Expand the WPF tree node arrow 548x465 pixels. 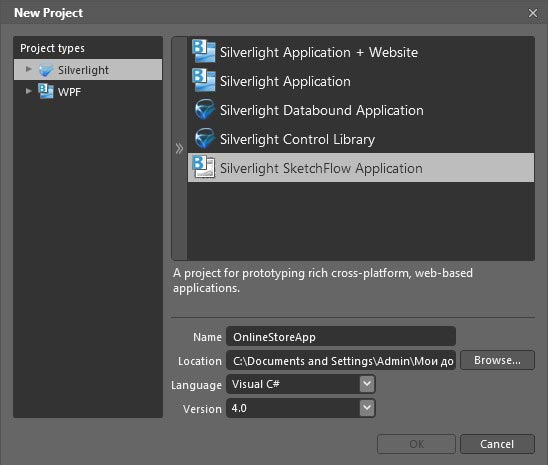[x=29, y=91]
